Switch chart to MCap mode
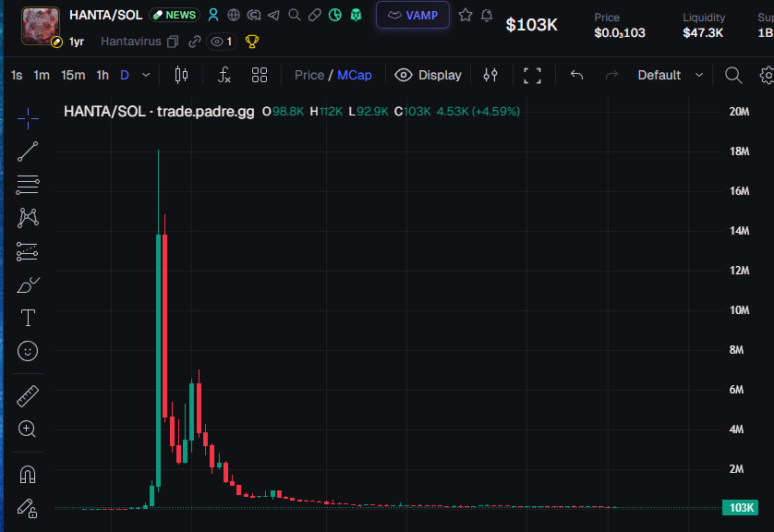This screenshot has width=774, height=532. [355, 75]
